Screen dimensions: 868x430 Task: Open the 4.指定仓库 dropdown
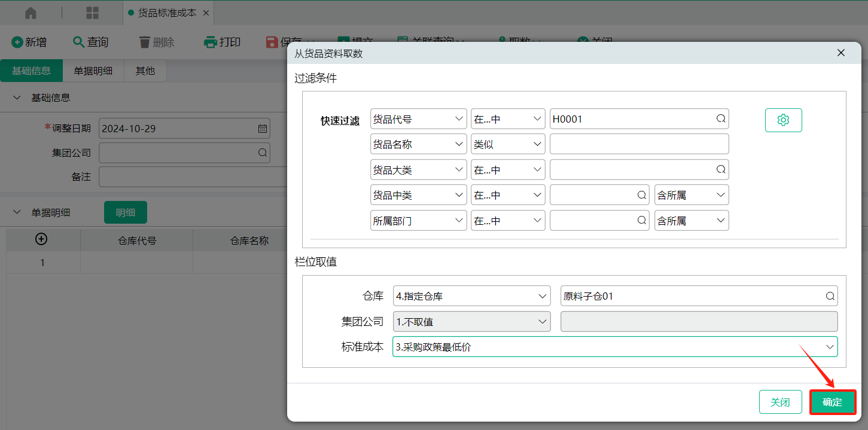(471, 296)
